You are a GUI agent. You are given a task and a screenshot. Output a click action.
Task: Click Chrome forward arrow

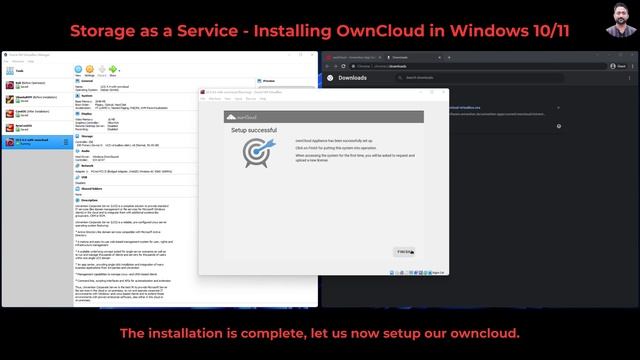(x=336, y=66)
